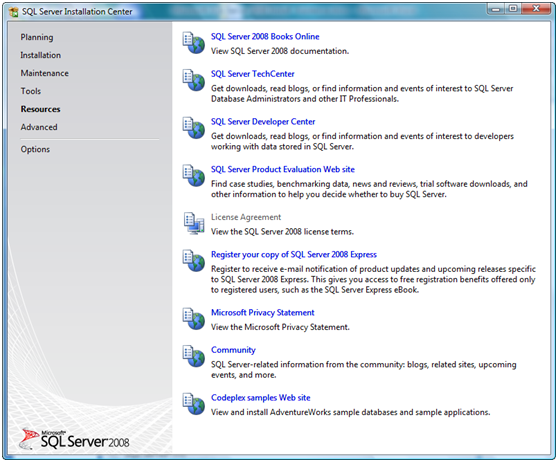
Task: Click the icon beside Community link
Action: [194, 356]
